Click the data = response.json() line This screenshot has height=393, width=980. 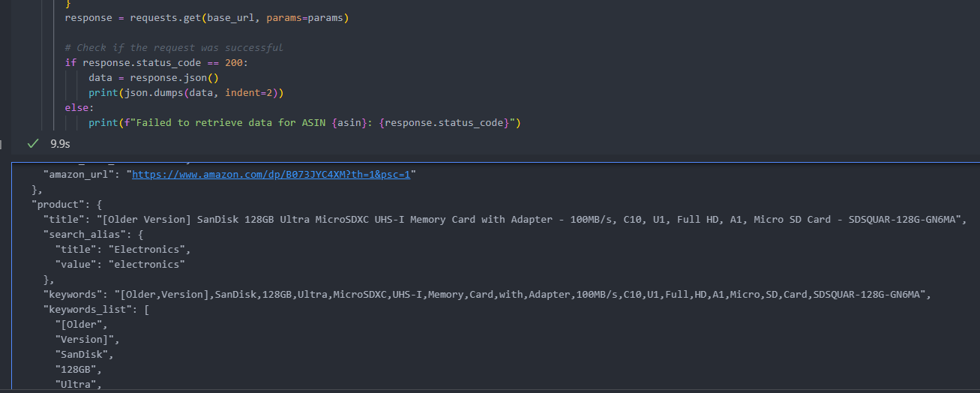coord(153,78)
